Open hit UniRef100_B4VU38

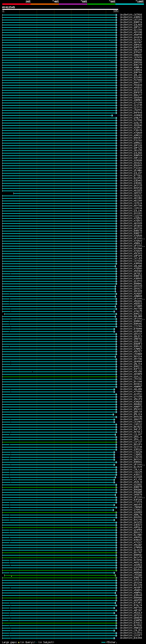point(131,417)
